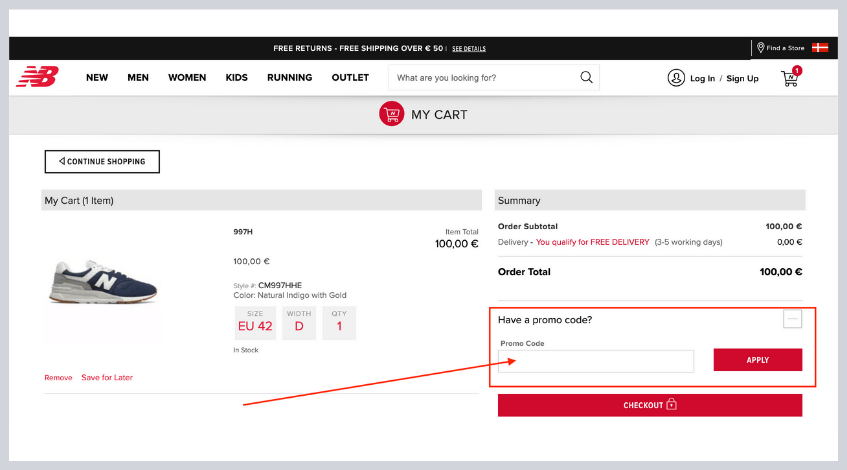The width and height of the screenshot is (847, 470).
Task: Click the New Balance logo
Action: point(37,77)
